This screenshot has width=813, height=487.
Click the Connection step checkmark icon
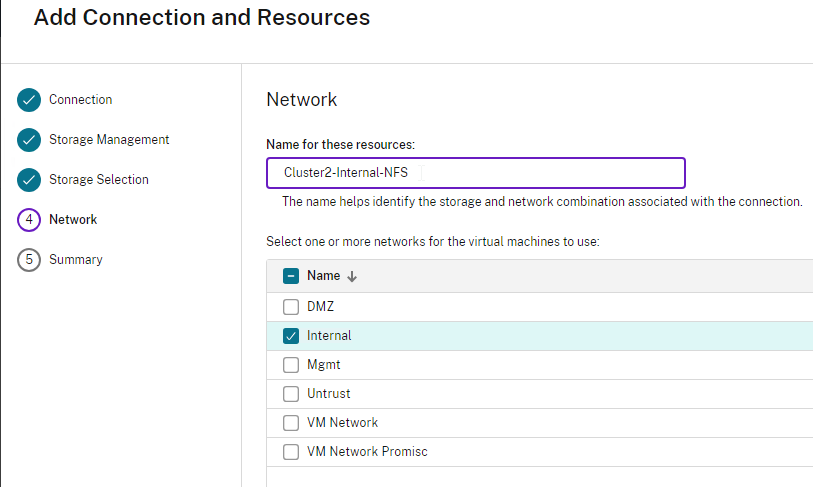click(29, 100)
